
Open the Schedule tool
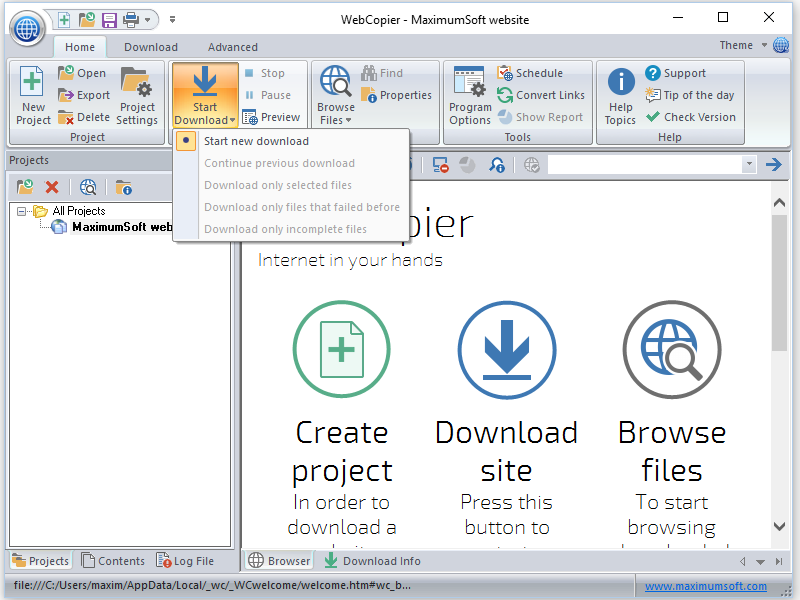tap(530, 73)
